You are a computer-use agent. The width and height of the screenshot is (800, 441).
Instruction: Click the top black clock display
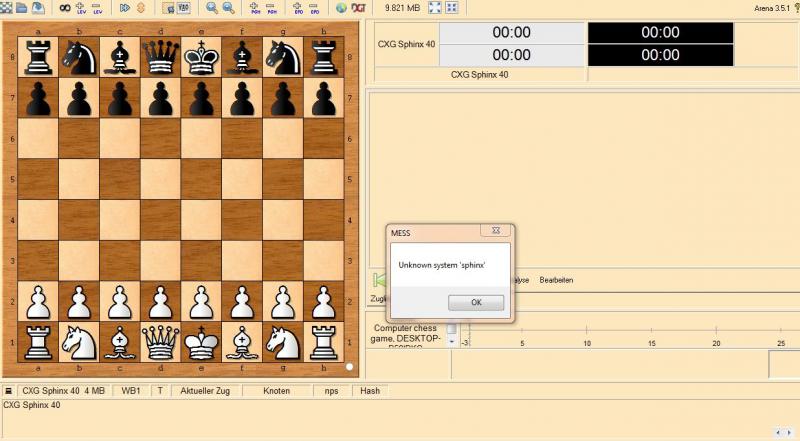tap(660, 32)
